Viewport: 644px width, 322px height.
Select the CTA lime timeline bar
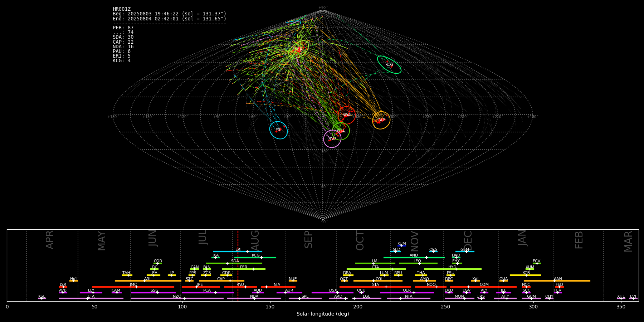tap(376, 269)
